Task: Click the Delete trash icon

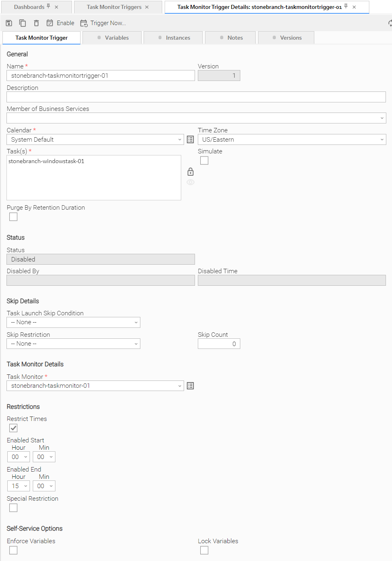Action: pos(36,23)
